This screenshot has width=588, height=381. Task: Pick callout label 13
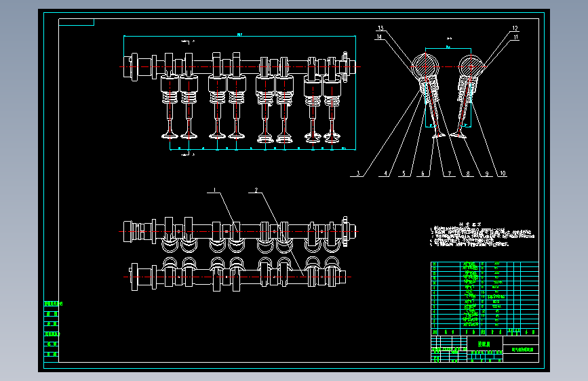point(380,28)
